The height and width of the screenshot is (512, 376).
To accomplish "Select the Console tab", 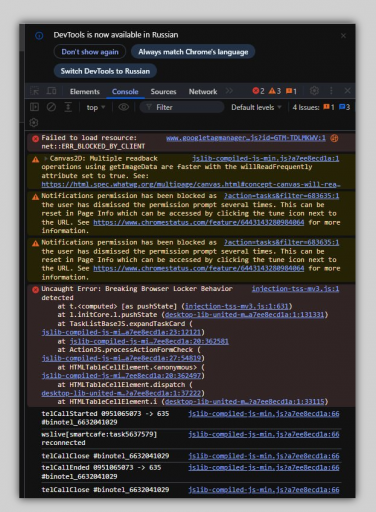I will 125,92.
